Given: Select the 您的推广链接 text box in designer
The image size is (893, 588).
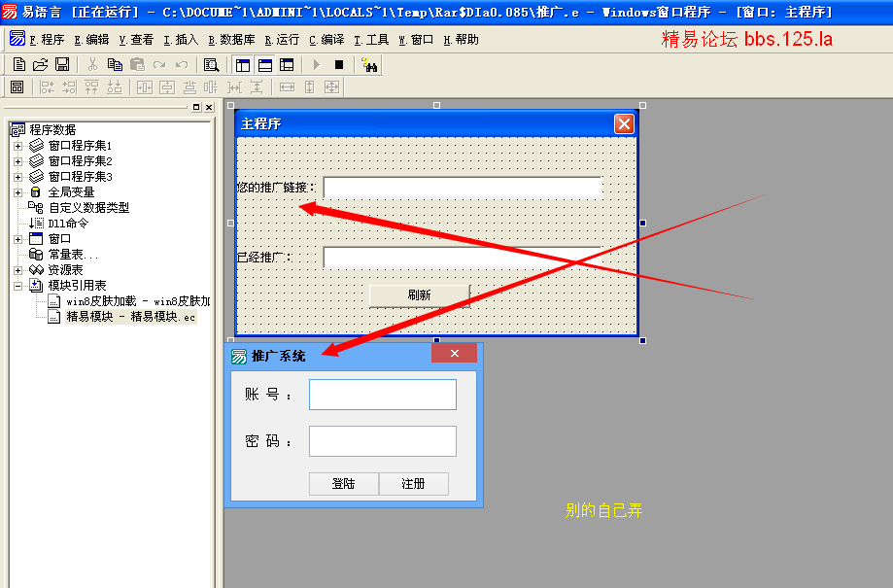Looking at the screenshot, I should (463, 188).
